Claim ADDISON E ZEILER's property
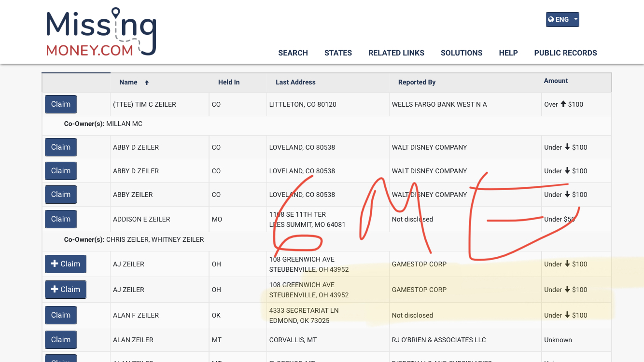The width and height of the screenshot is (644, 362). [x=61, y=219]
